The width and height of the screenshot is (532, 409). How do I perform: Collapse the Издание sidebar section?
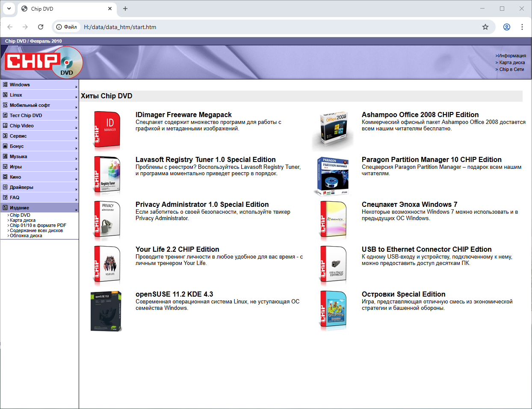(39, 208)
